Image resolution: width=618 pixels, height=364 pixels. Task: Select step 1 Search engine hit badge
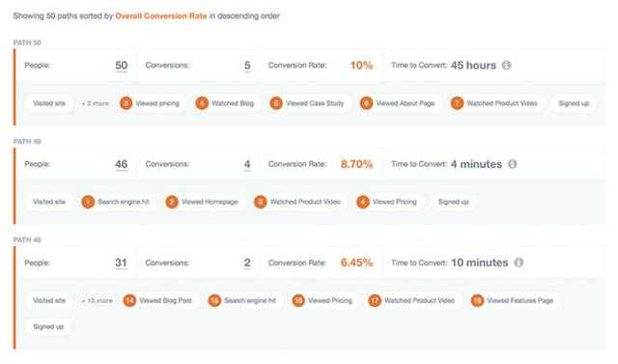pos(116,202)
